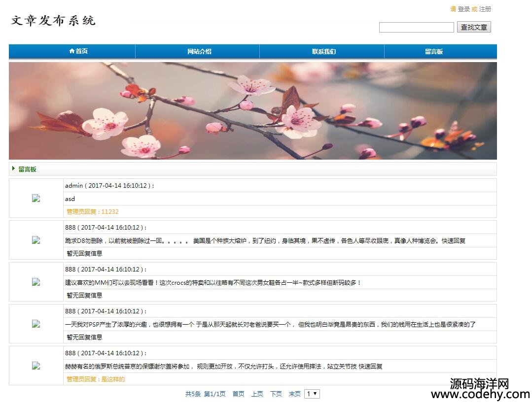
Task: Click the text 管理员回复：是这样的
Action: pos(96,379)
